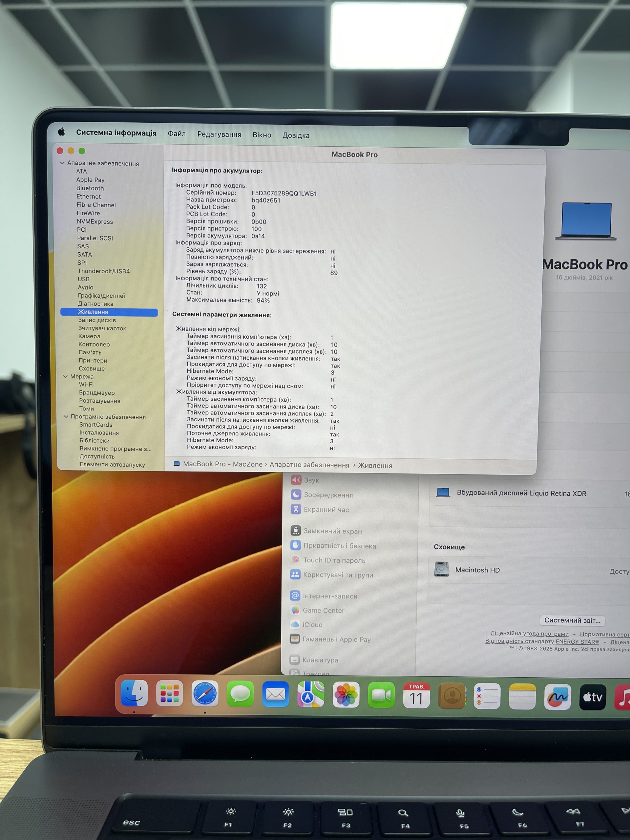Launch Freeform from the Dock
The height and width of the screenshot is (840, 630).
[x=558, y=697]
